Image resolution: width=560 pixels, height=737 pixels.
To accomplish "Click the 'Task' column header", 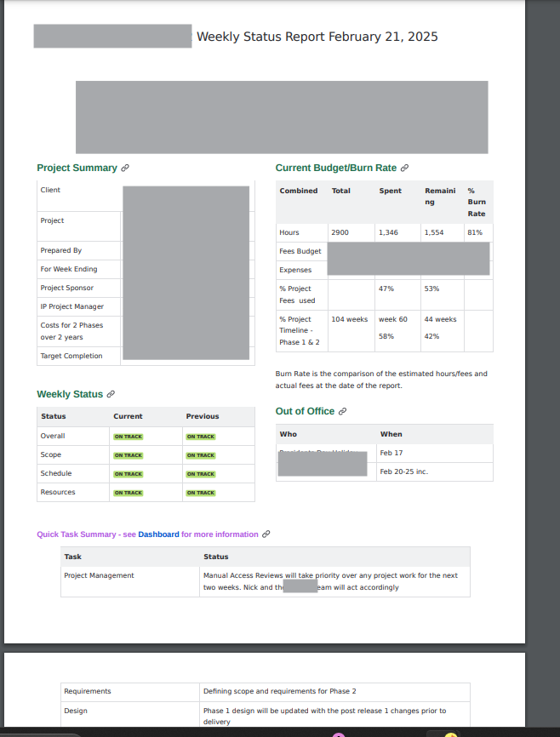I will [x=73, y=557].
